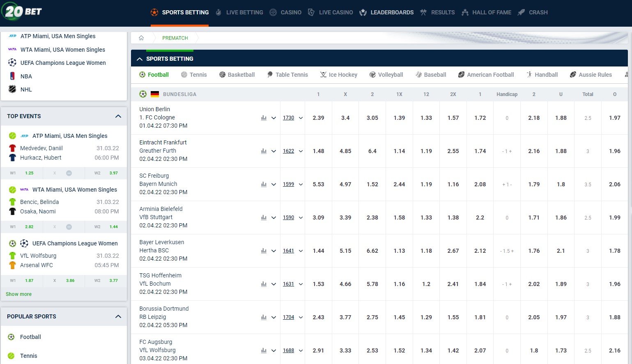Image resolution: width=632 pixels, height=364 pixels.
Task: Open statistics icon for Bayer Leverkusen match
Action: (x=264, y=251)
